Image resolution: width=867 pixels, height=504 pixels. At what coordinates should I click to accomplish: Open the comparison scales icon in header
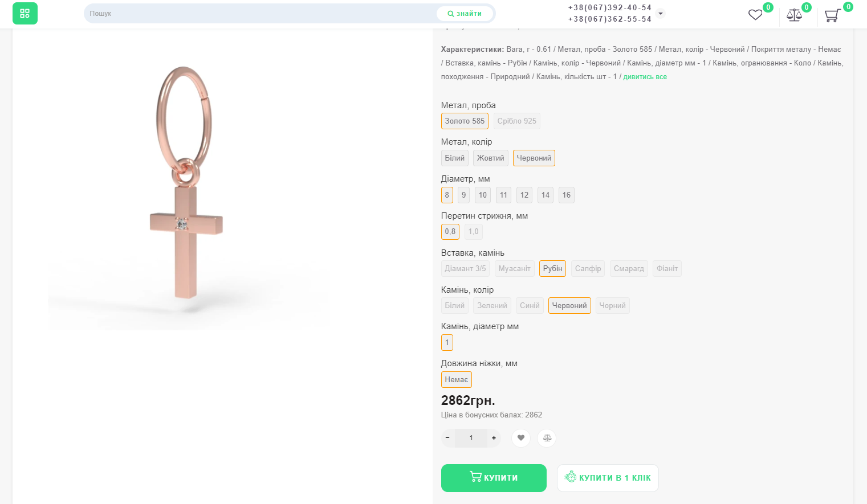[x=794, y=15]
